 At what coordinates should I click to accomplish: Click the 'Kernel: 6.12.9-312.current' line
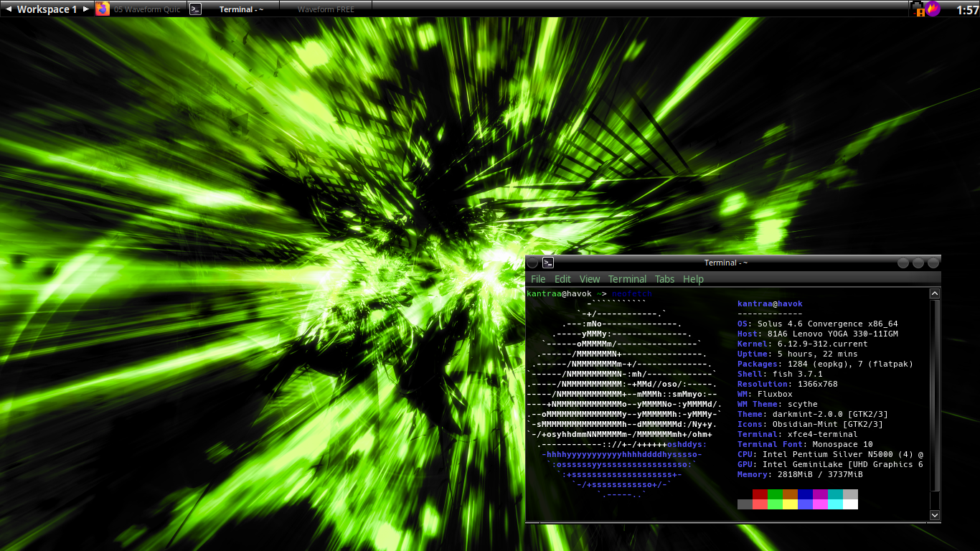coord(803,344)
